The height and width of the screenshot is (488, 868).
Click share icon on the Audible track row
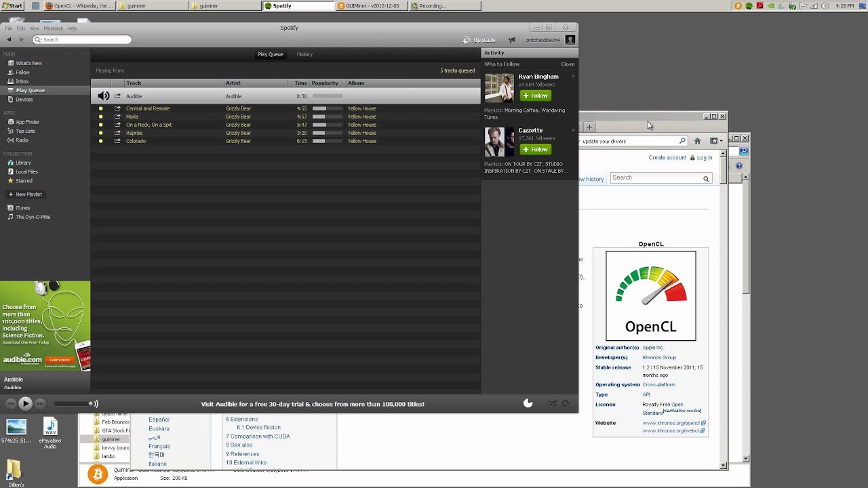(117, 96)
